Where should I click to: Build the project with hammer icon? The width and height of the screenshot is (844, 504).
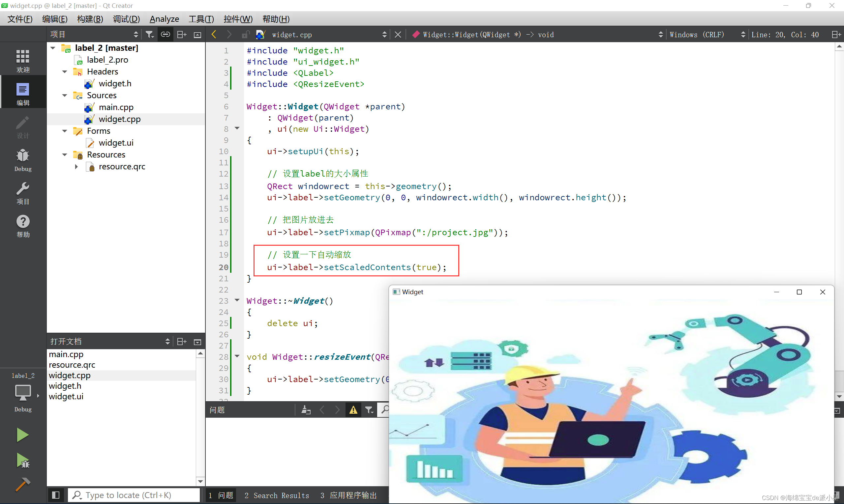(22, 484)
